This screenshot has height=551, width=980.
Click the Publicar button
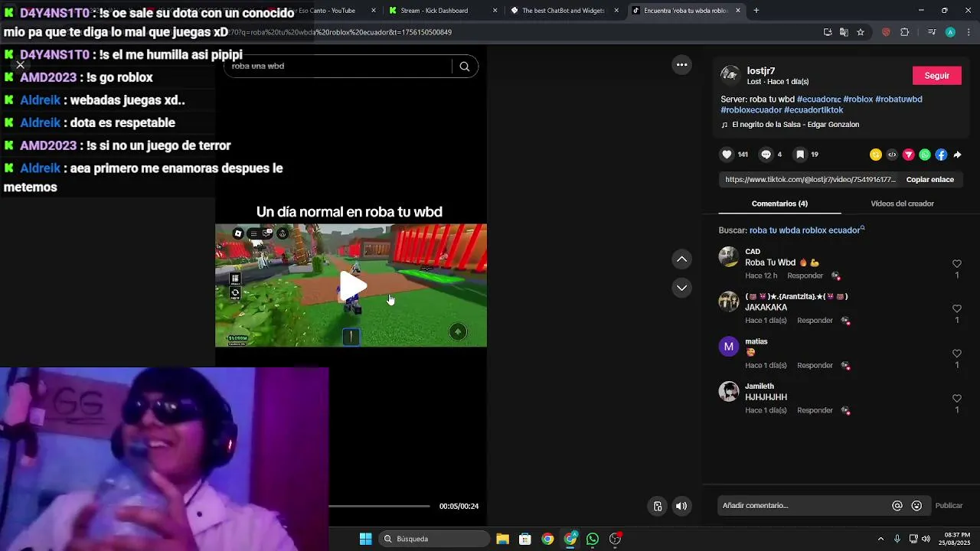pos(949,506)
